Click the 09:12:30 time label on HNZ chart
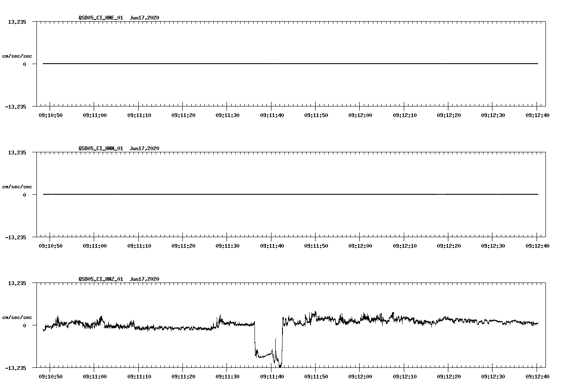The image size is (576, 392). pyautogui.click(x=493, y=376)
